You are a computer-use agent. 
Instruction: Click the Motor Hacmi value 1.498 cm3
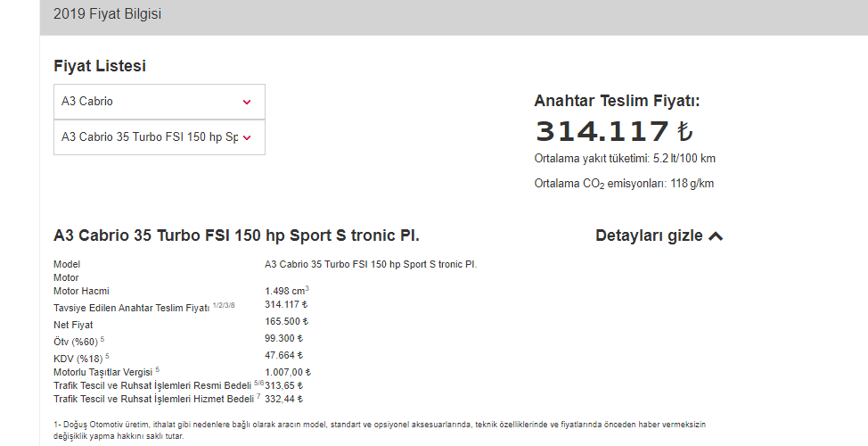(286, 291)
